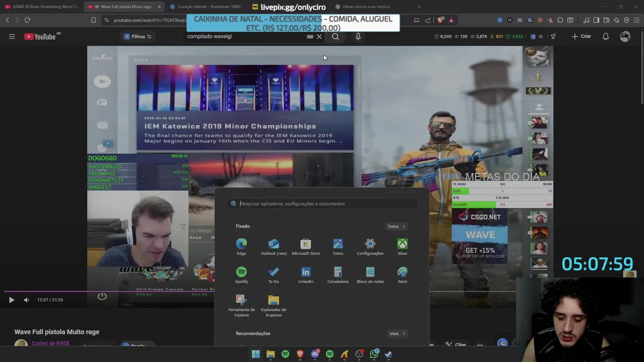Focus the Start menu search box

pyautogui.click(x=322, y=204)
